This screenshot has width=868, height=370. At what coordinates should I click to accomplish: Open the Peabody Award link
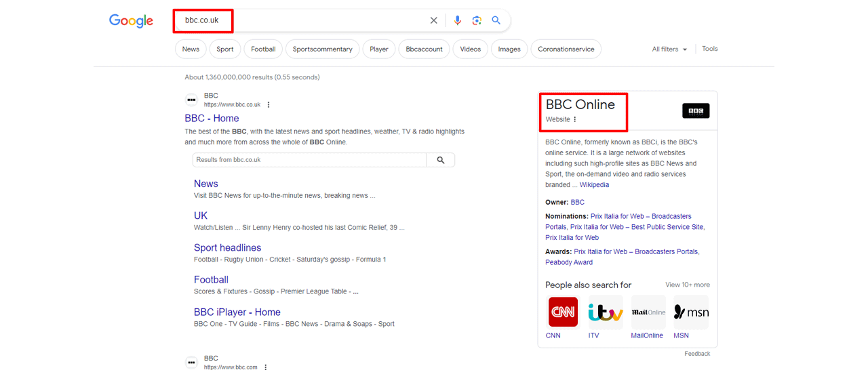[569, 262]
